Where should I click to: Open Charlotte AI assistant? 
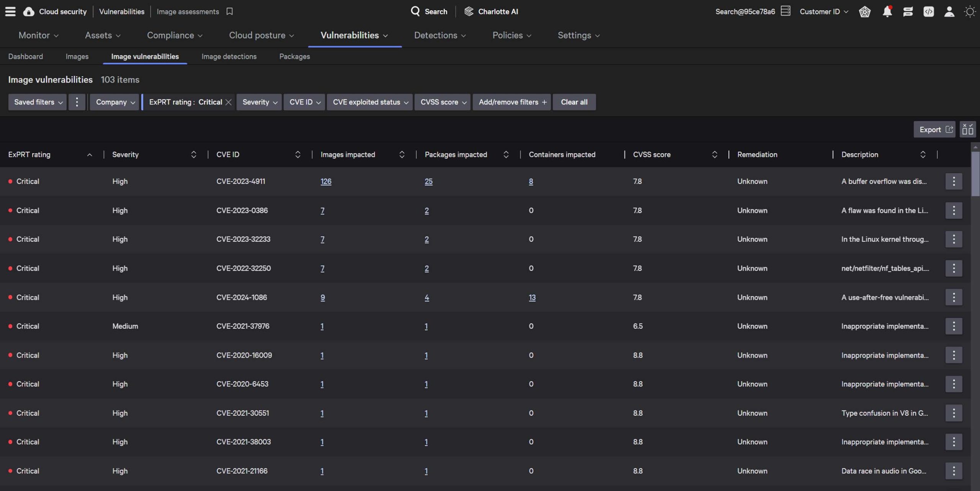pos(491,11)
